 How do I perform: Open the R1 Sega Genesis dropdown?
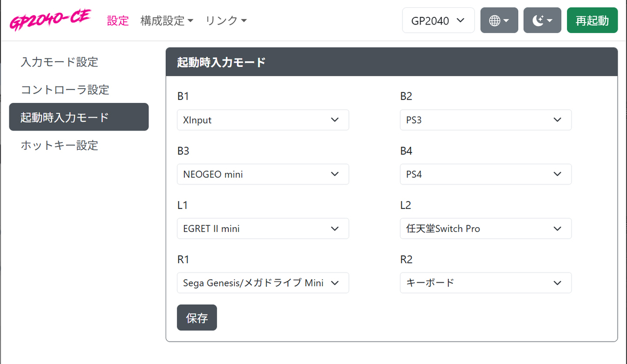pos(263,283)
